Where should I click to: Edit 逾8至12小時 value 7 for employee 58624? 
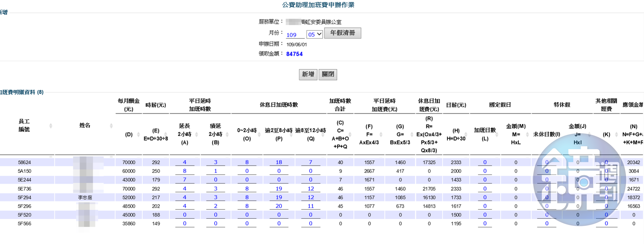[311, 162]
